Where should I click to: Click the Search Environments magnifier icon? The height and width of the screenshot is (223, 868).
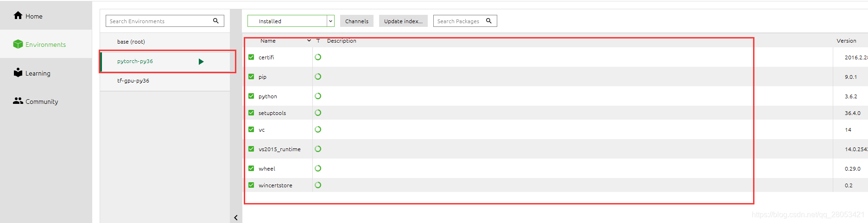coord(215,20)
